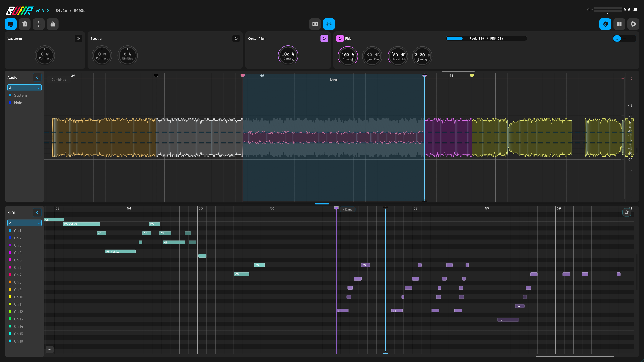Disable the Center Align power button
644x362 pixels.
click(x=324, y=39)
